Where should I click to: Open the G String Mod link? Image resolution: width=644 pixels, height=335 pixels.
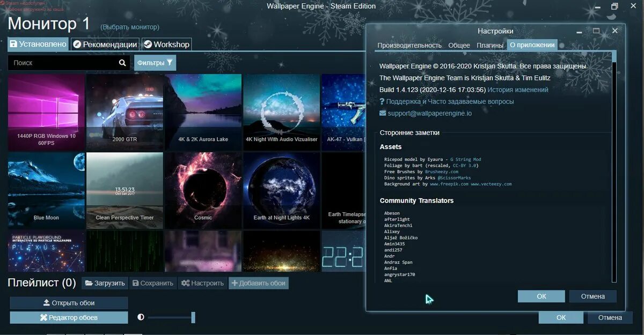465,160
